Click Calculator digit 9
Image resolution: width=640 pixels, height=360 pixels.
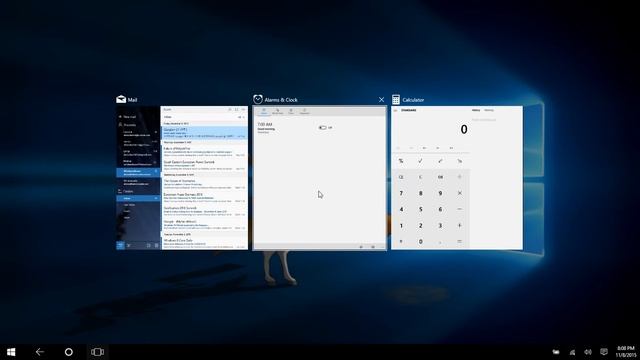coord(440,193)
